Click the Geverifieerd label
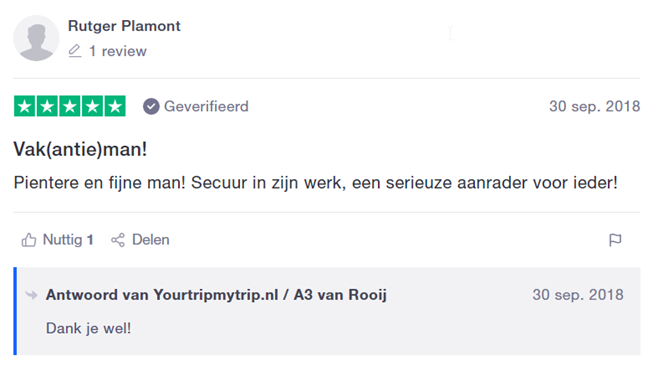 pyautogui.click(x=206, y=106)
